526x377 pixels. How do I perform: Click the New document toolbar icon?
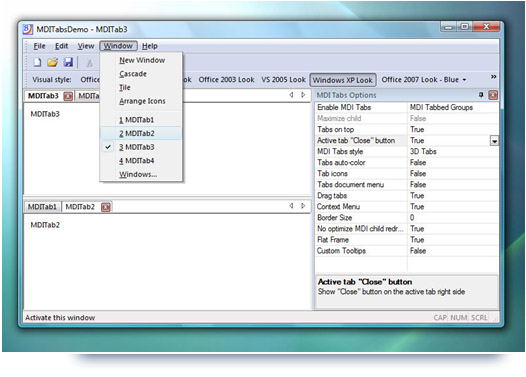tap(37, 62)
